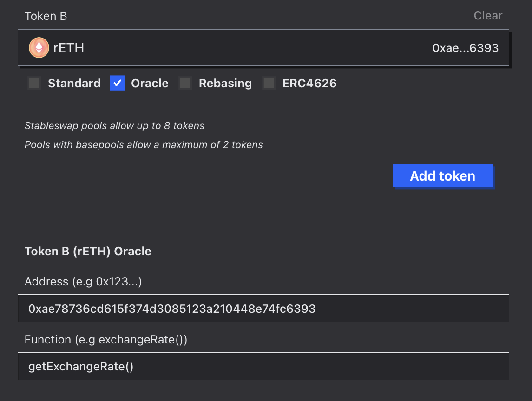Select the Rebasing label text
This screenshot has height=401, width=532.
[x=225, y=84]
